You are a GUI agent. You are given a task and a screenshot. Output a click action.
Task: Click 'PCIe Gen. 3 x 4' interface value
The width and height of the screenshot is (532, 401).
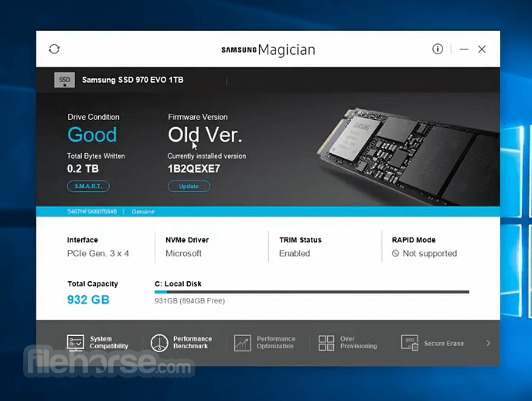(97, 253)
